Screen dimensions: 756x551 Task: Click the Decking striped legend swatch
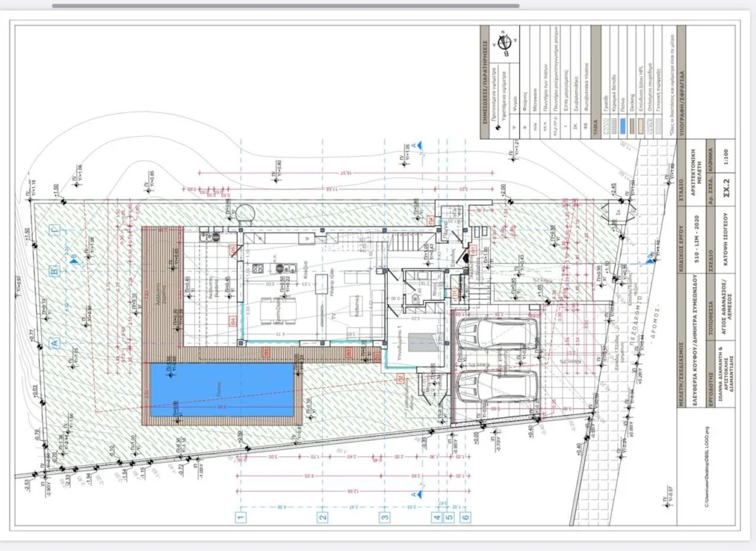633,125
